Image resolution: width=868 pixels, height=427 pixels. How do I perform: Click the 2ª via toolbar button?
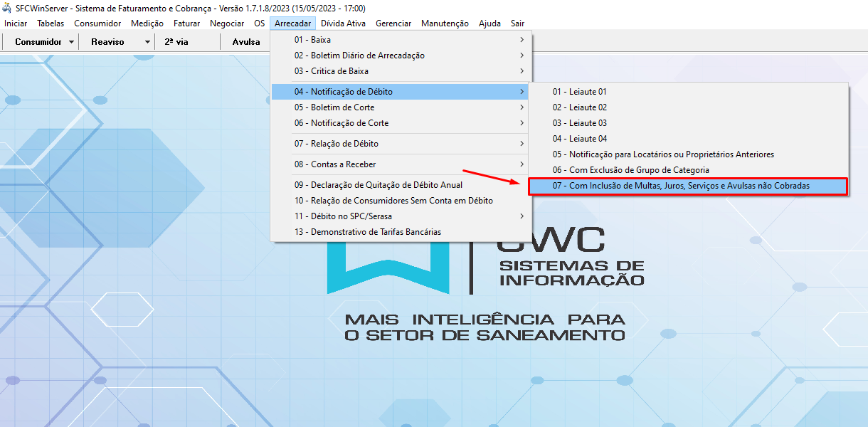[x=176, y=42]
